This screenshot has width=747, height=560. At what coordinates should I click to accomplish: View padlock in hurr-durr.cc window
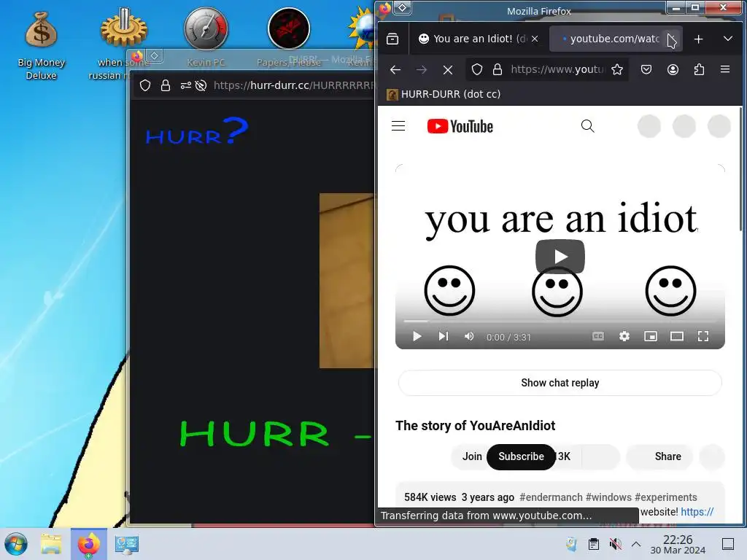(166, 86)
